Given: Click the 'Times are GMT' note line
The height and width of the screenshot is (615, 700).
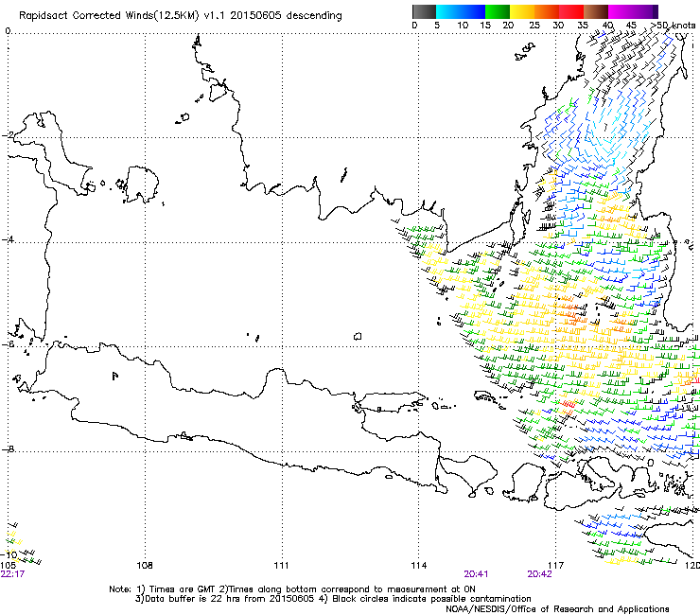Looking at the screenshot, I should pos(292,589).
